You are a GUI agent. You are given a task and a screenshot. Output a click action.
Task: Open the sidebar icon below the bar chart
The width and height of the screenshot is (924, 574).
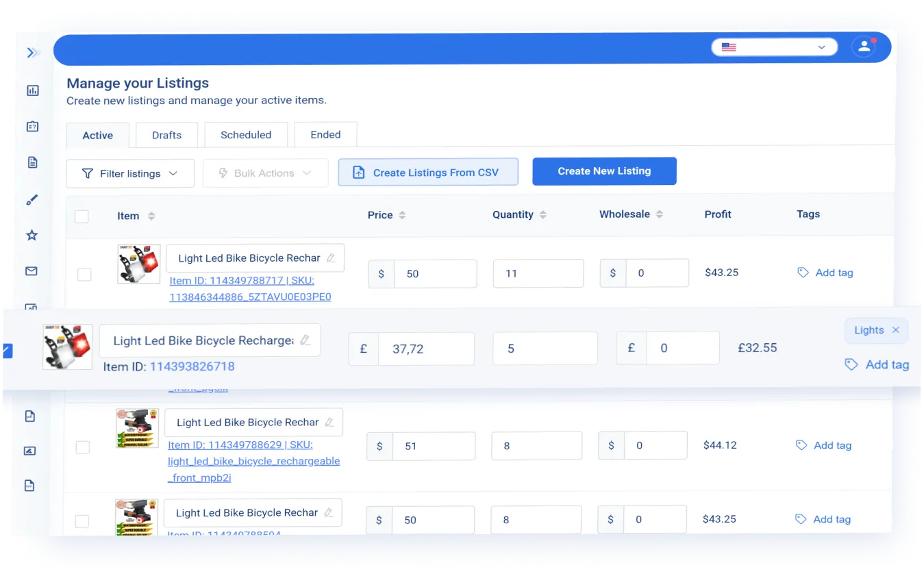pyautogui.click(x=32, y=127)
